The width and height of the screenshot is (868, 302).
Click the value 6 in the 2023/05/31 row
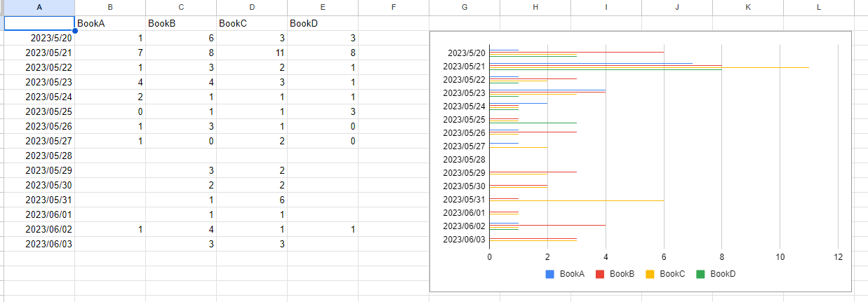(252, 200)
